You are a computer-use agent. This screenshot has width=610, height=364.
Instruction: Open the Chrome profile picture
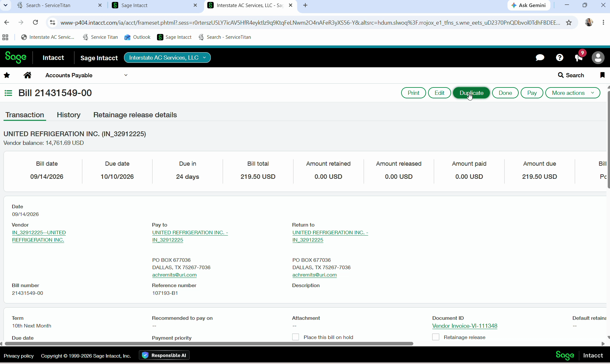pyautogui.click(x=589, y=22)
